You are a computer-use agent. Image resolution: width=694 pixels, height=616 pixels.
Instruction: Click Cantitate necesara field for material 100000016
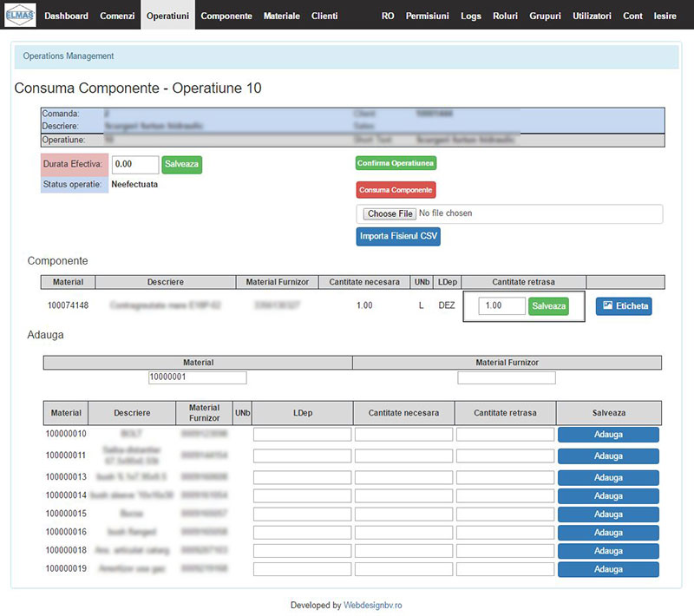coord(403,533)
